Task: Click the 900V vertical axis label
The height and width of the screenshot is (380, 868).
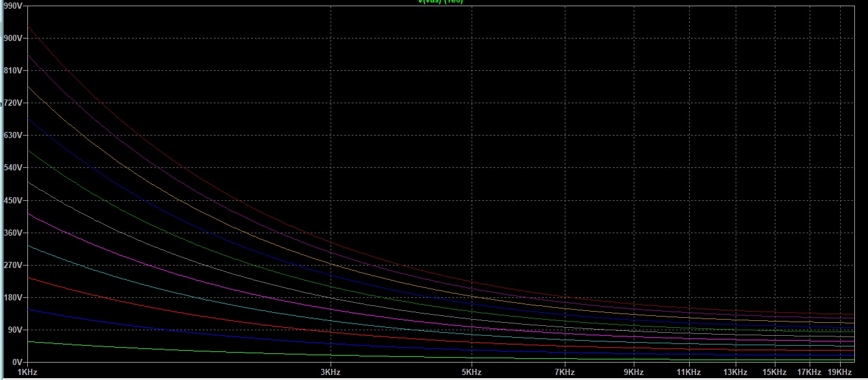Action: [x=12, y=39]
